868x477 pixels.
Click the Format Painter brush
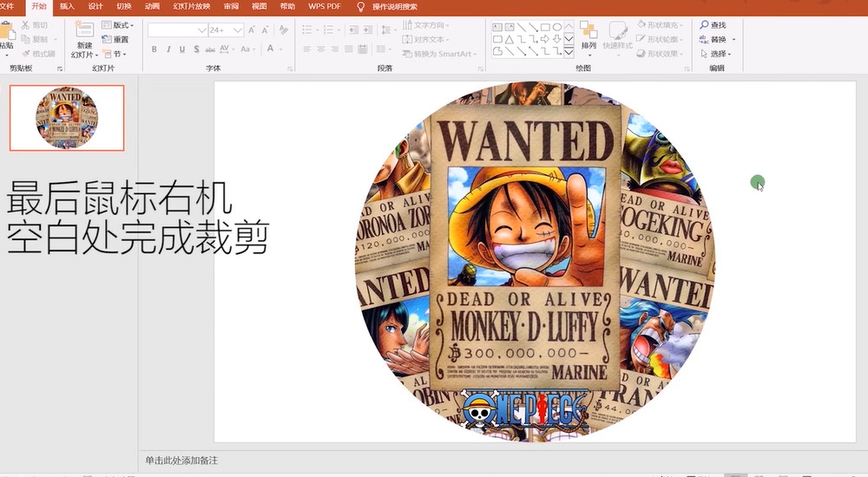tap(39, 54)
